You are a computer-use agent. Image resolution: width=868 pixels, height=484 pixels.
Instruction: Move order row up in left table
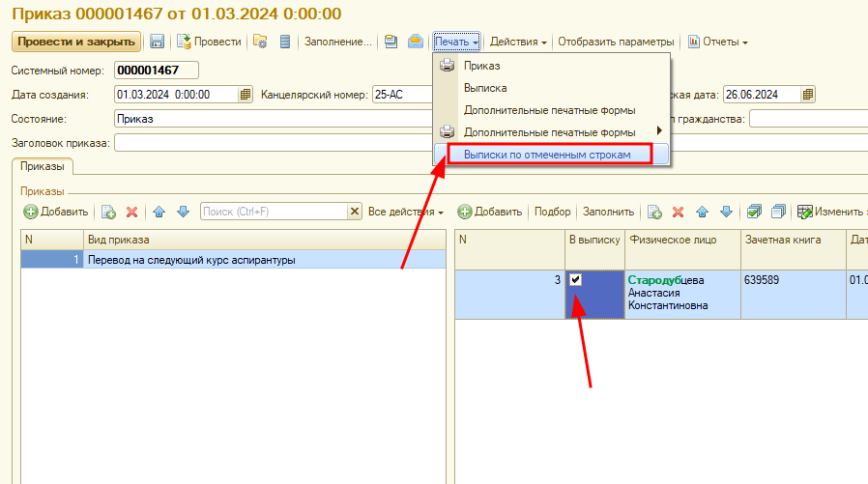point(160,212)
